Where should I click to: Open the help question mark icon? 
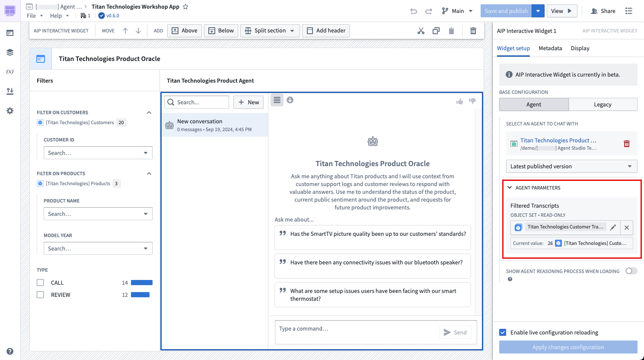click(x=10, y=351)
